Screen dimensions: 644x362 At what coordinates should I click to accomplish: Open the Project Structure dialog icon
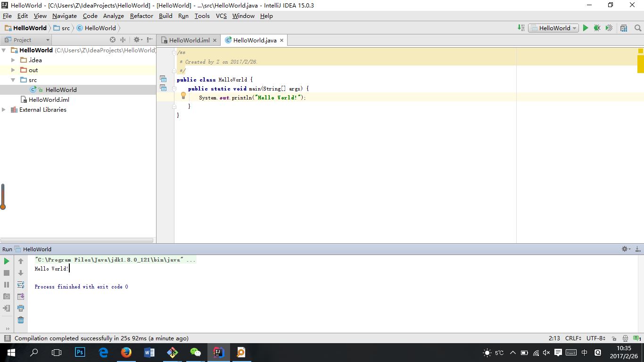[x=624, y=28]
